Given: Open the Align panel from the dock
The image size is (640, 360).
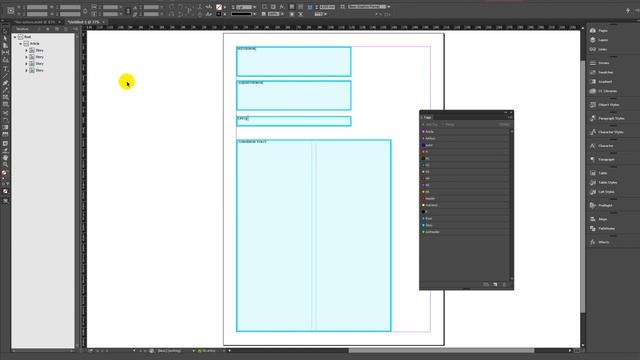Looking at the screenshot, I should point(598,219).
